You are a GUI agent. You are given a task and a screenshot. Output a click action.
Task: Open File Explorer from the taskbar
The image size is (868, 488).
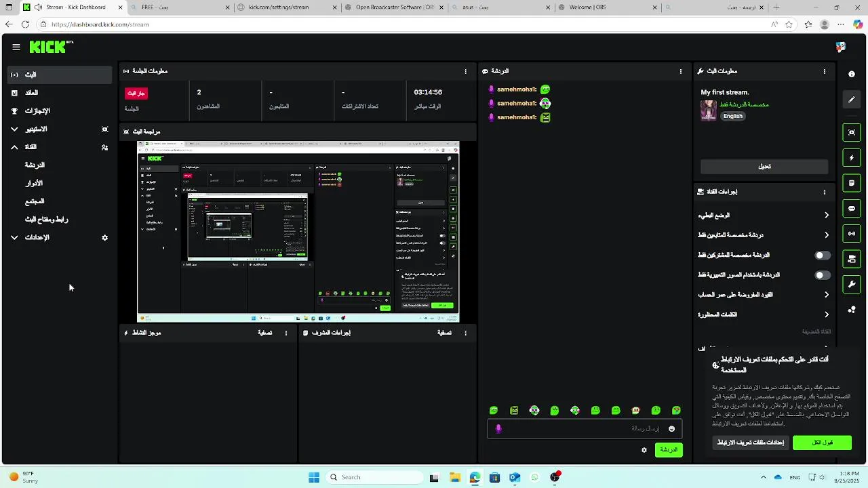454,477
